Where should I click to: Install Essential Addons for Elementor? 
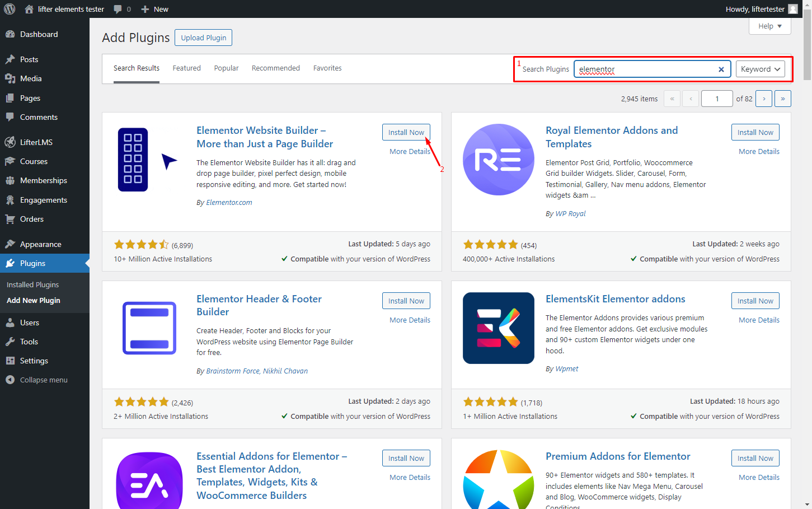406,458
